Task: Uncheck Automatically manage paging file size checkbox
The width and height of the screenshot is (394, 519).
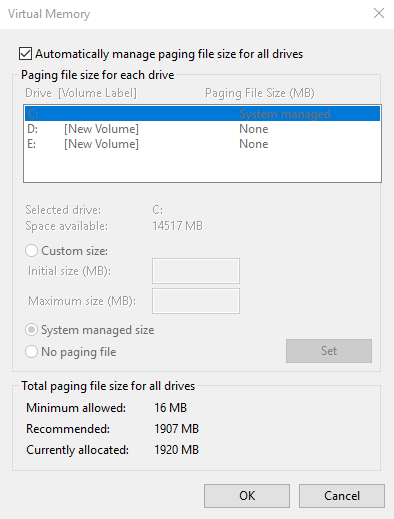Action: coord(26,54)
